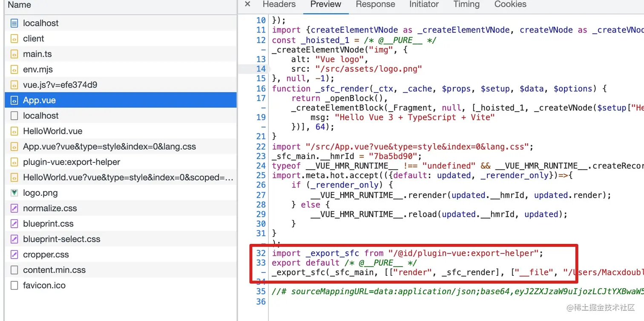Click the image icon next to logo.png
The width and height of the screenshot is (644, 321).
point(14,193)
